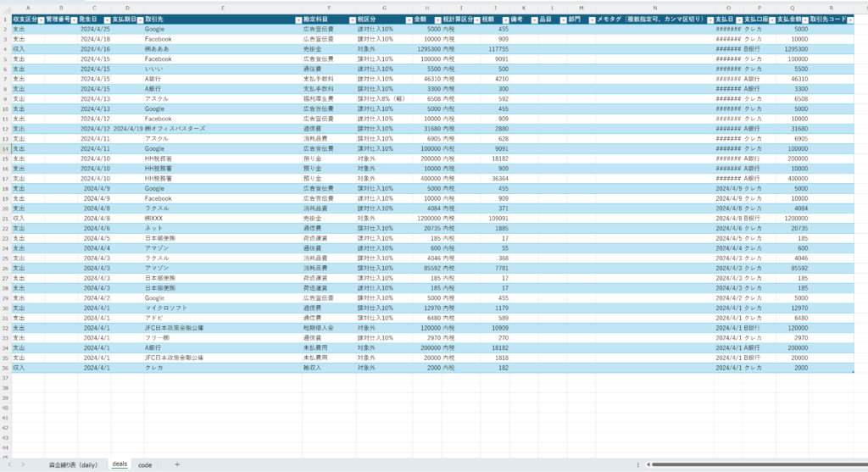Select column A header
This screenshot has width=868, height=472.
coord(28,8)
